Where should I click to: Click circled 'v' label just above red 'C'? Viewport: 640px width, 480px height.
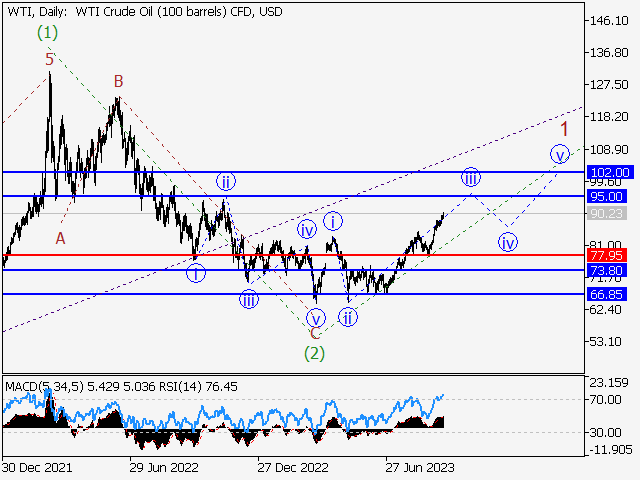point(316,318)
